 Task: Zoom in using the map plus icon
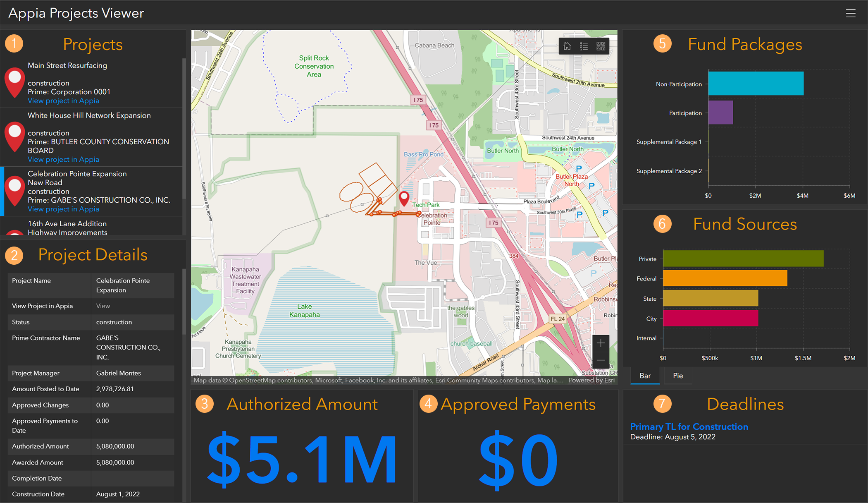click(x=601, y=343)
